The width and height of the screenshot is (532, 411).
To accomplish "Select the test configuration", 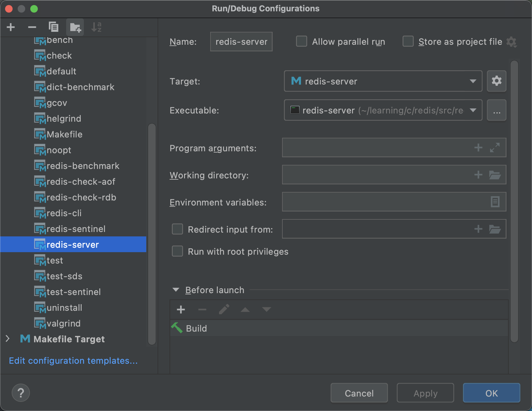I will pos(73,260).
